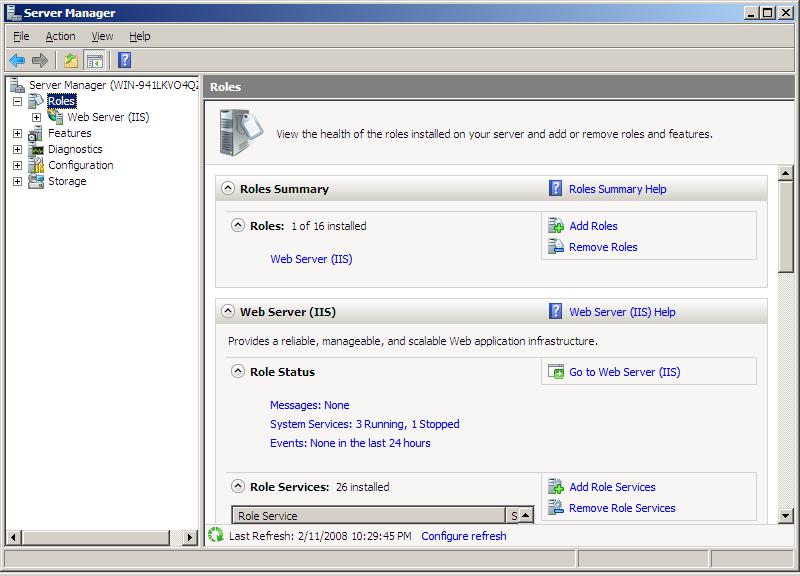Click the Configure refresh link
800x576 pixels.
click(463, 536)
